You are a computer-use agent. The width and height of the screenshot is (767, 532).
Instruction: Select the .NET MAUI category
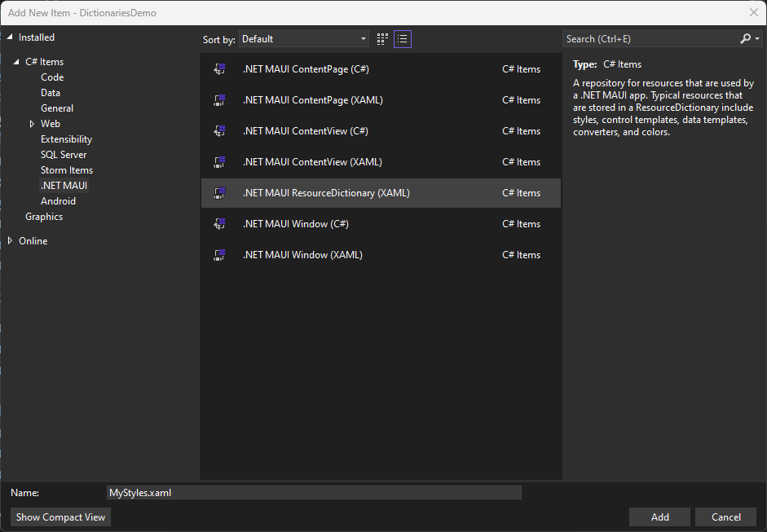tap(64, 186)
